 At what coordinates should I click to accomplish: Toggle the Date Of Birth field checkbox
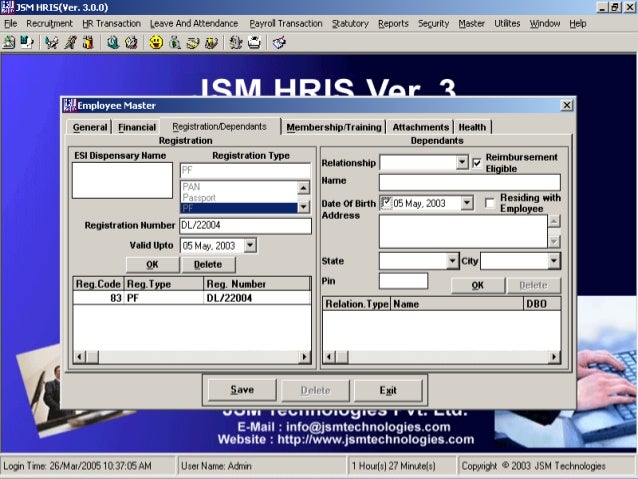click(x=386, y=202)
